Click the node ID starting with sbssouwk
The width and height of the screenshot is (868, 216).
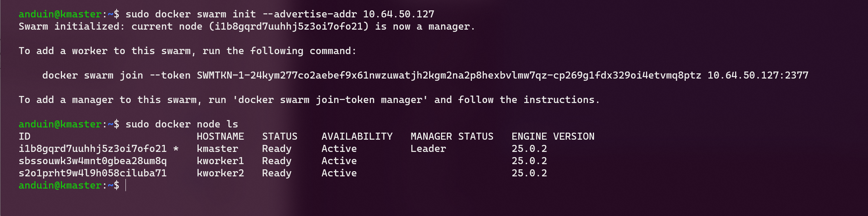coord(92,161)
